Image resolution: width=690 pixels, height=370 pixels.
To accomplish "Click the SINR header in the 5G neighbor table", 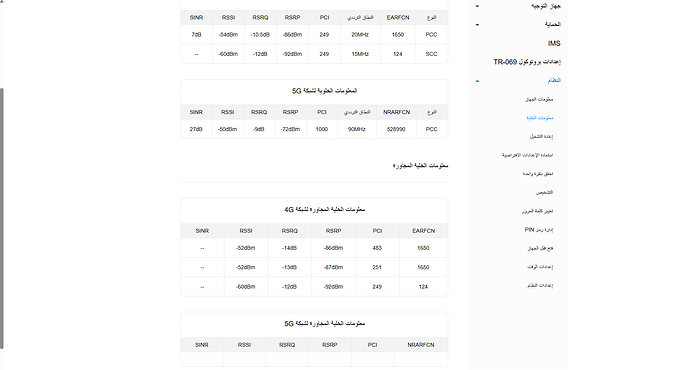I will tap(202, 345).
